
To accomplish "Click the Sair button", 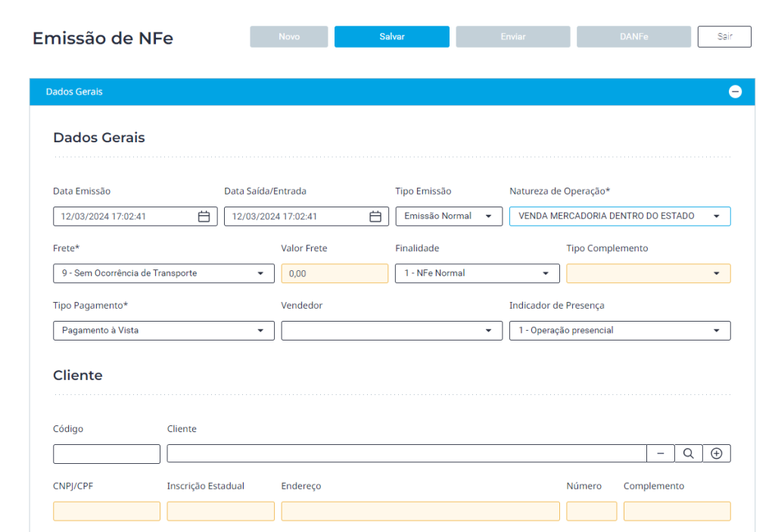I will (x=724, y=36).
